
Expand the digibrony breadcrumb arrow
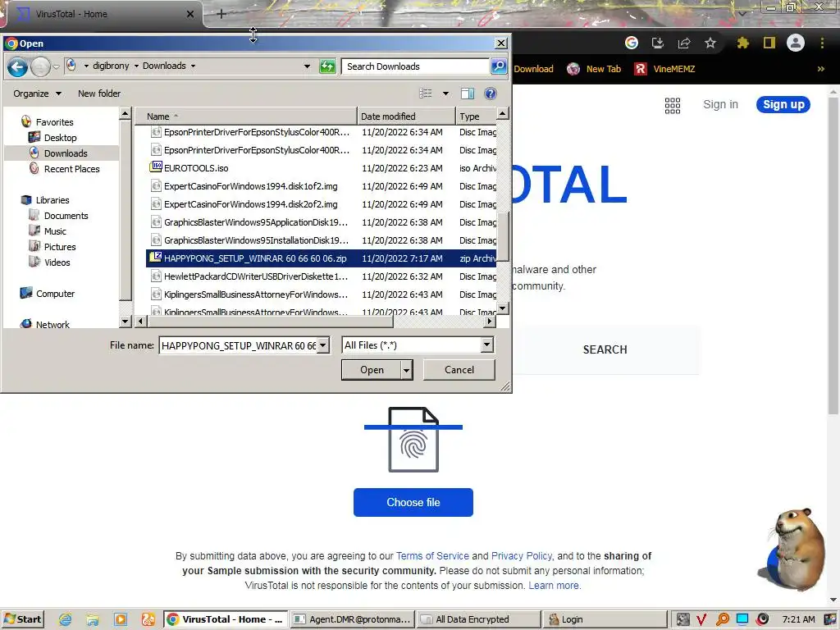pos(136,66)
